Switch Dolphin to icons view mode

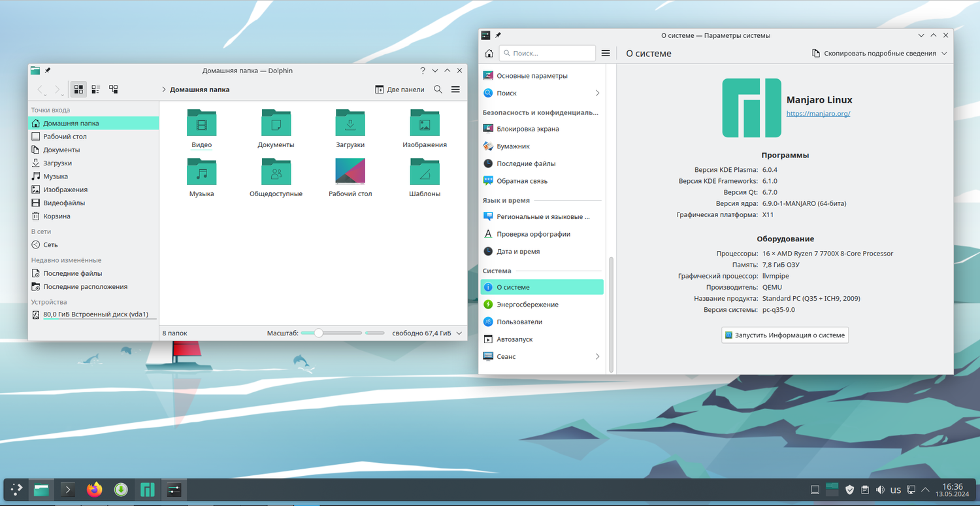point(78,90)
